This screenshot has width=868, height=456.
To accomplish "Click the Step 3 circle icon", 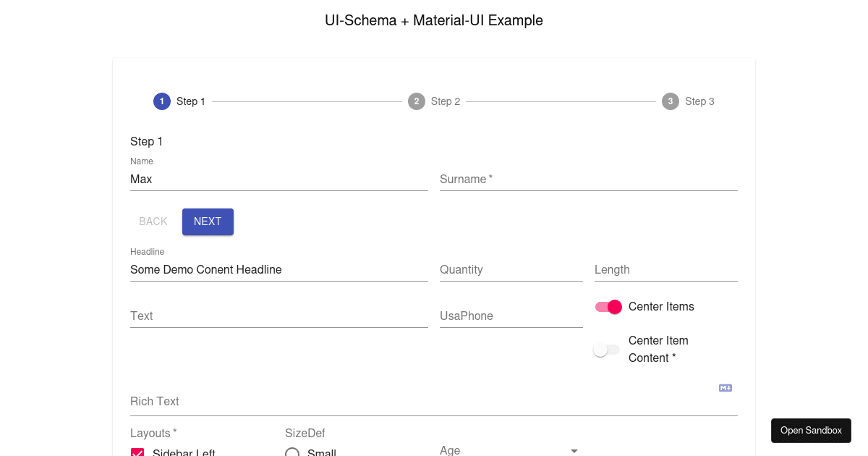I will (x=671, y=101).
